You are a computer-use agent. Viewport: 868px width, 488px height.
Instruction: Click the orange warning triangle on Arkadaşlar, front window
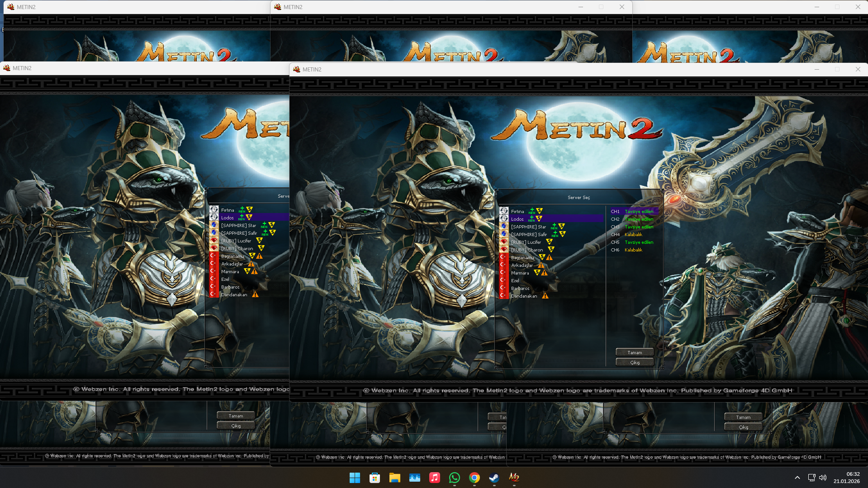tap(541, 265)
